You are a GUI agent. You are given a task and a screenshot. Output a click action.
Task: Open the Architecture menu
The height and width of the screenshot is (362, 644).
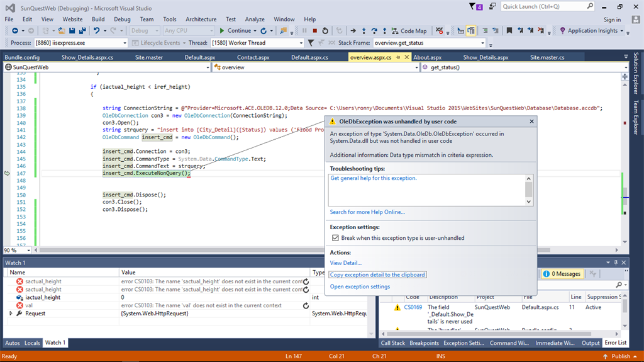[x=201, y=20]
